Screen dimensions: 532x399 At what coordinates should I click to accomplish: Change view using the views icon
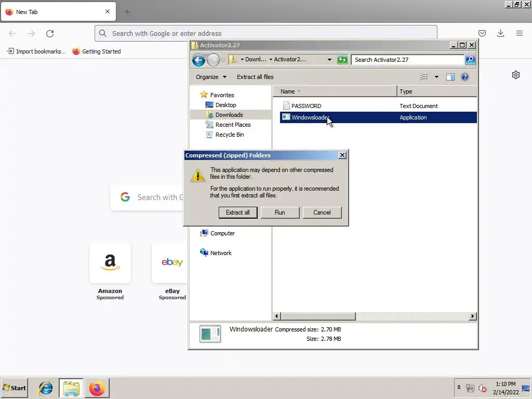click(x=424, y=77)
